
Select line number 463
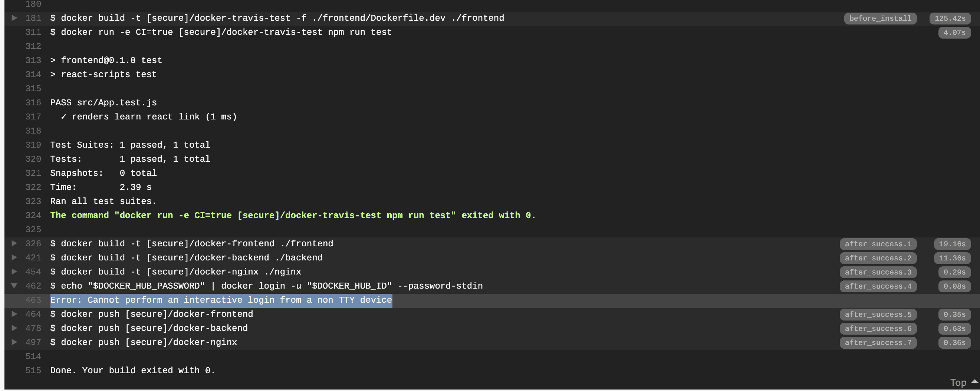tap(33, 300)
